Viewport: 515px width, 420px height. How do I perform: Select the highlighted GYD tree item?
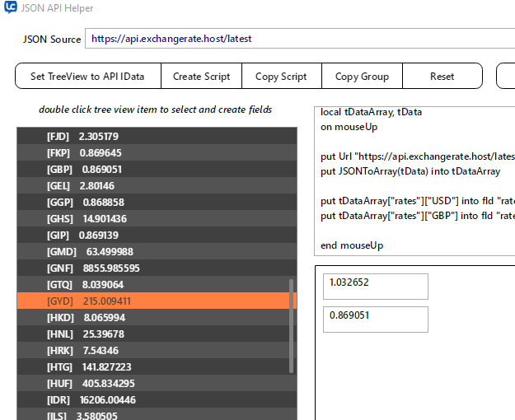tap(153, 301)
